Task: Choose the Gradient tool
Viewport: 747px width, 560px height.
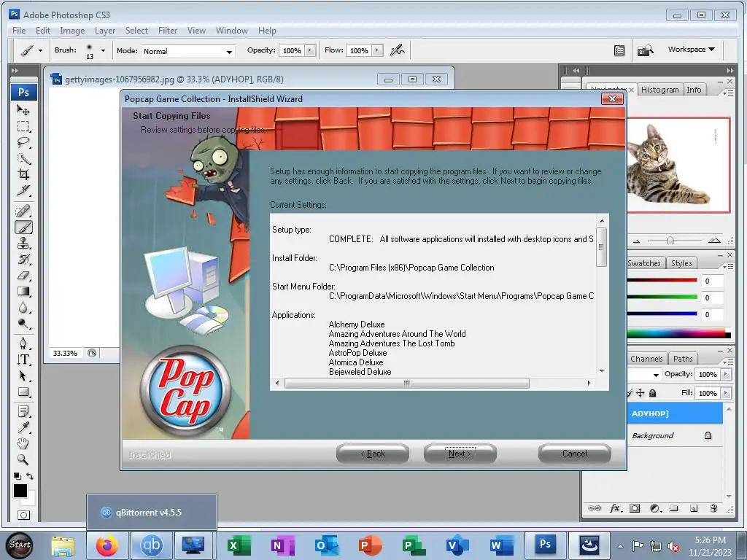Action: point(23,292)
